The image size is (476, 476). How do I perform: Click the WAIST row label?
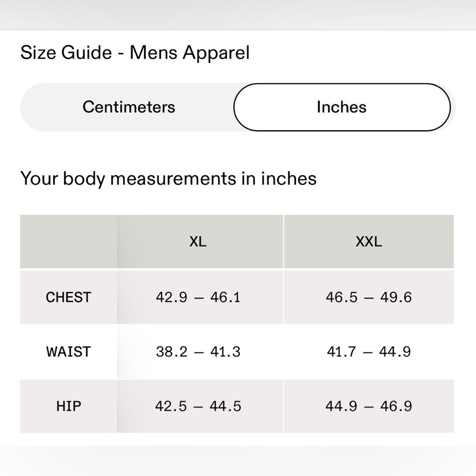click(69, 352)
